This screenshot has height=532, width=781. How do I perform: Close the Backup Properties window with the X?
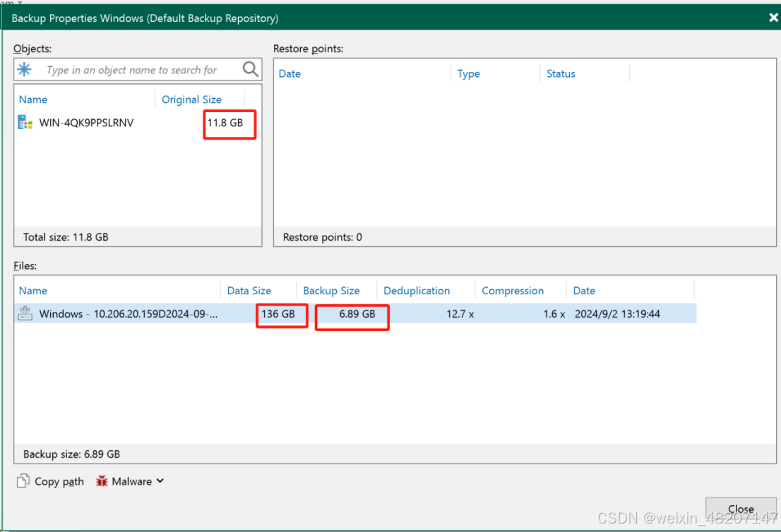point(773,18)
